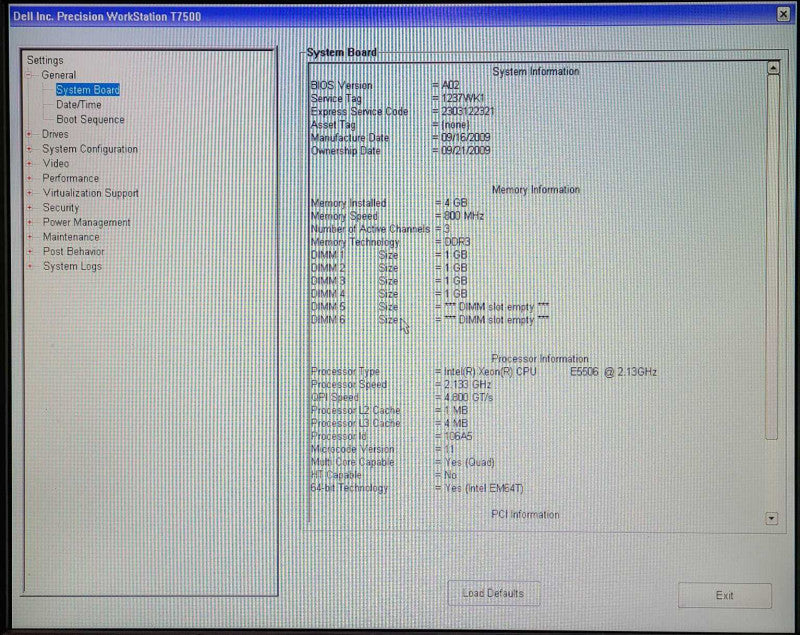Viewport: 800px width, 635px height.
Task: Open the Date/Time settings
Action: click(79, 105)
